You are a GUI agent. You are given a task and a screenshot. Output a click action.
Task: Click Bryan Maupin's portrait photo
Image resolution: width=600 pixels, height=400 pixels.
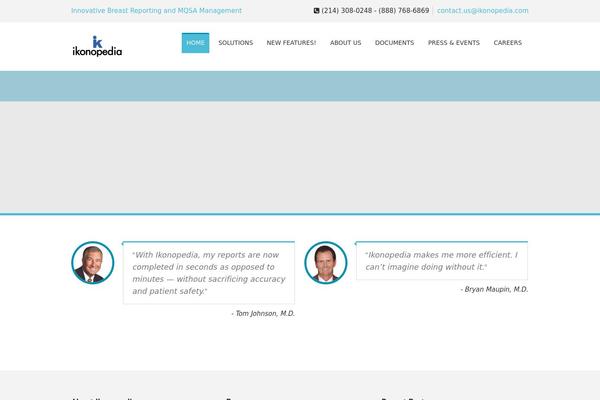pos(326,263)
